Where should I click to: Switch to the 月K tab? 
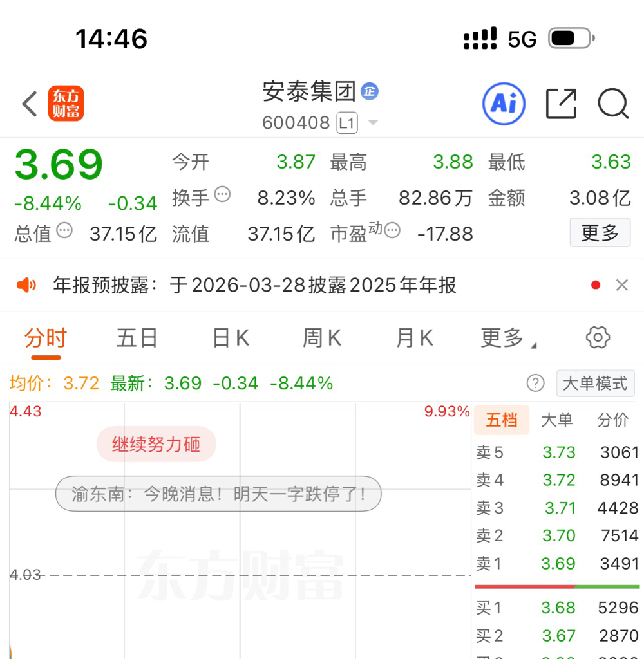(x=415, y=338)
